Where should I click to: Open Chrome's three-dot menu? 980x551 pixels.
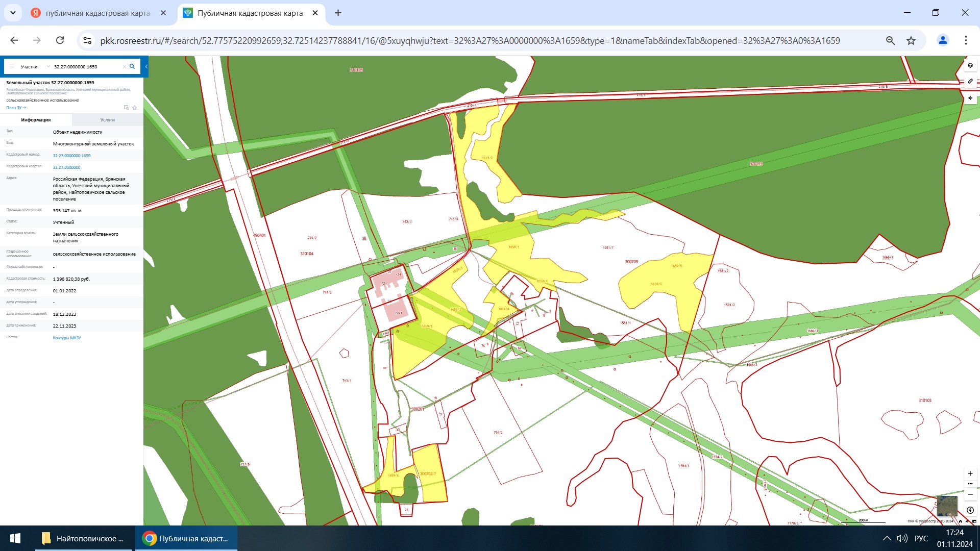point(966,40)
